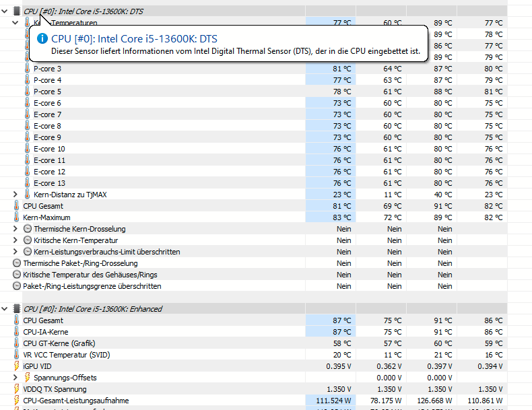Click thermometer icon of Kern-Maximum
532x410 pixels.
coord(16,217)
